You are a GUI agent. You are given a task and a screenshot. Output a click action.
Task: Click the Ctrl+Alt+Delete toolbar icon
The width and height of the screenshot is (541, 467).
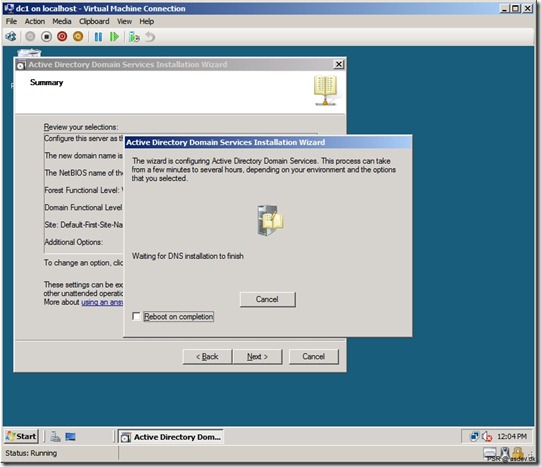(11, 37)
